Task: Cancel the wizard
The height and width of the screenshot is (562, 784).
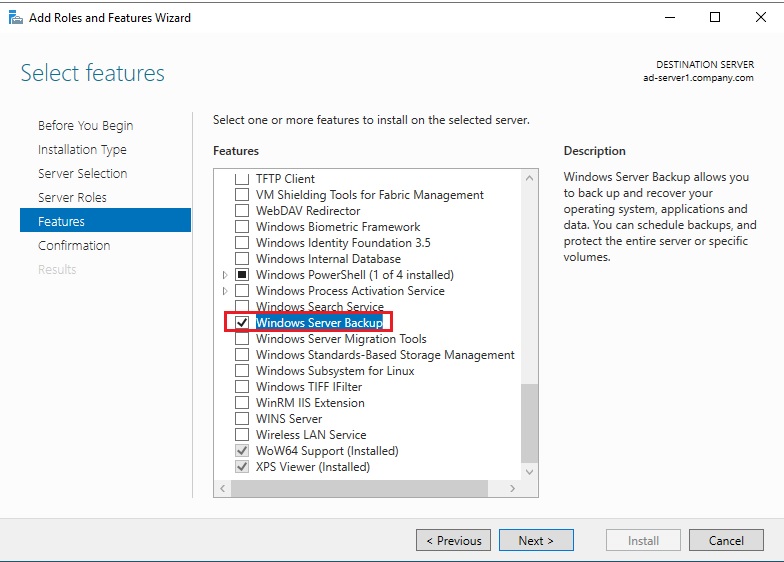Action: (x=726, y=540)
